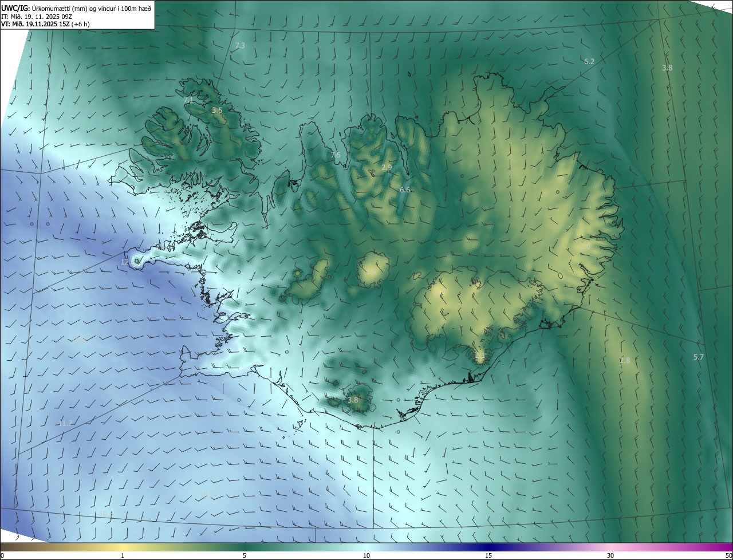Click the map title 'Úrkomumætti (mm) og vindur i 100m hæð'
The image size is (733, 560).
pos(92,9)
